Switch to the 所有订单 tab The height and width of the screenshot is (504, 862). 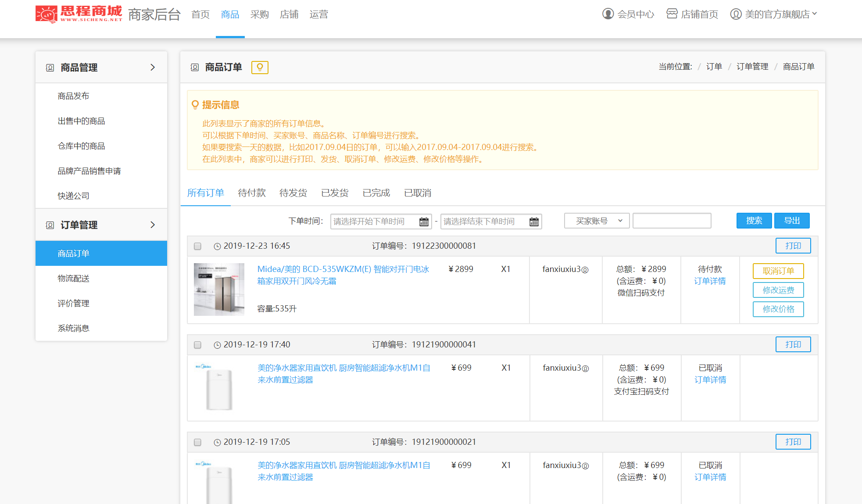(x=205, y=193)
